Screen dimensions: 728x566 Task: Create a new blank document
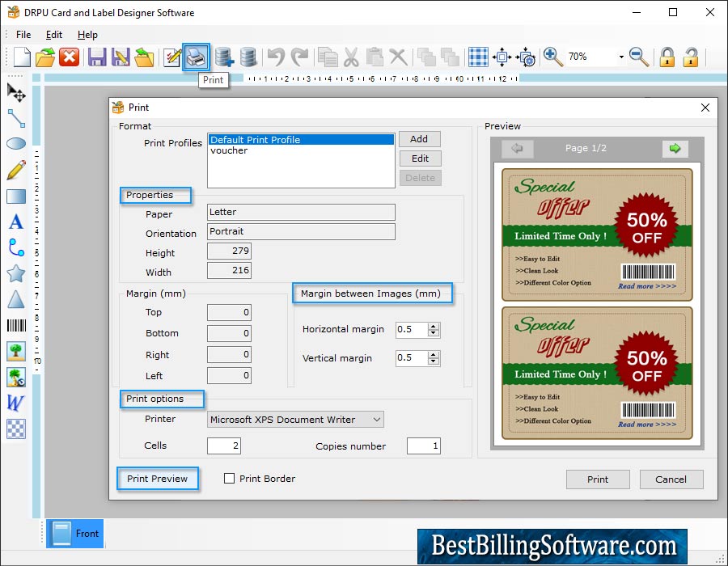click(21, 57)
